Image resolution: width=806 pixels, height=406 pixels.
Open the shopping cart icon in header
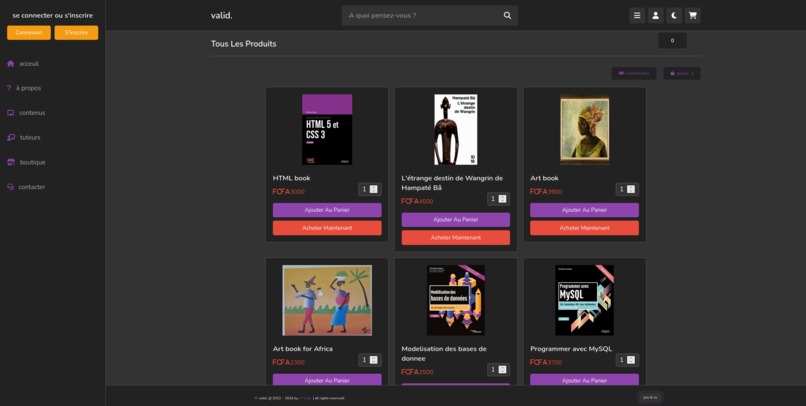tap(692, 15)
